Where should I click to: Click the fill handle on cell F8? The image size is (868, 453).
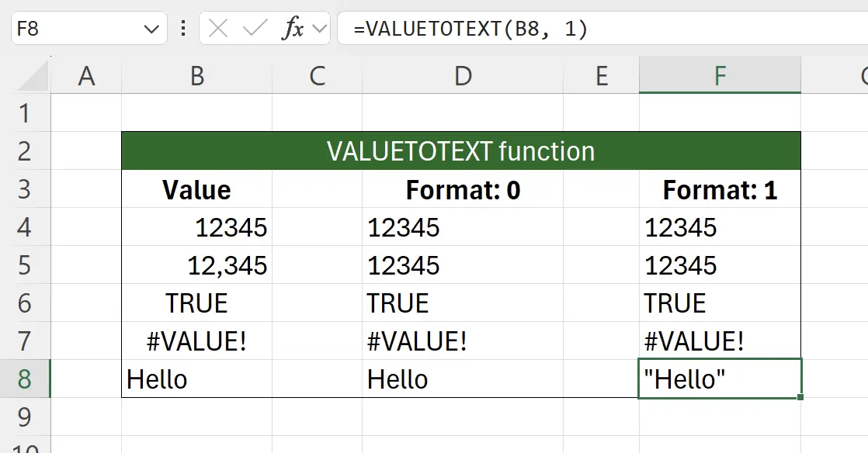click(800, 396)
